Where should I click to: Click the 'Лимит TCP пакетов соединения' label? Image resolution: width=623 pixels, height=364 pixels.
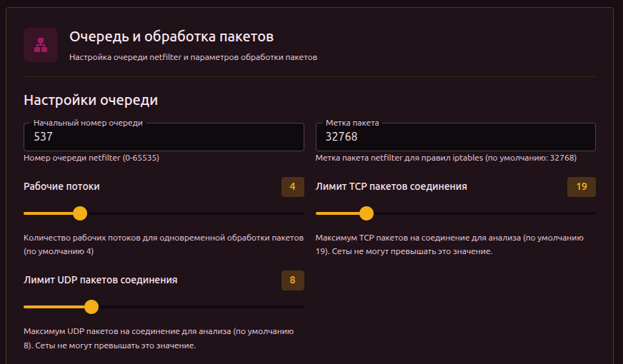(x=392, y=186)
